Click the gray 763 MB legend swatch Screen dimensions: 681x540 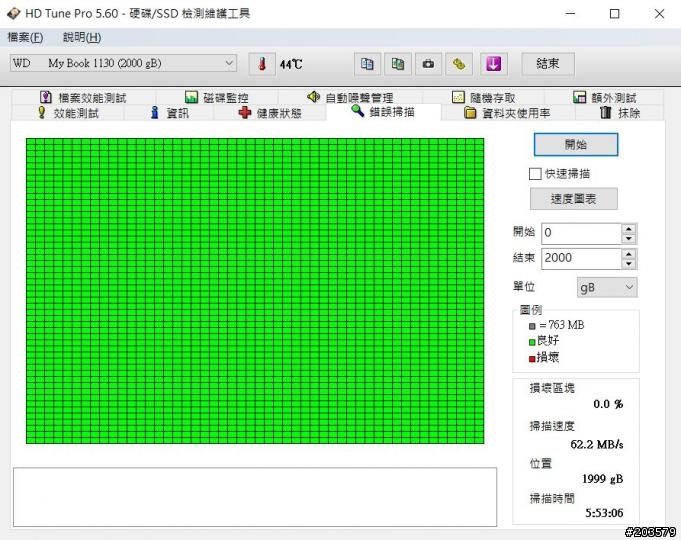[x=532, y=326]
